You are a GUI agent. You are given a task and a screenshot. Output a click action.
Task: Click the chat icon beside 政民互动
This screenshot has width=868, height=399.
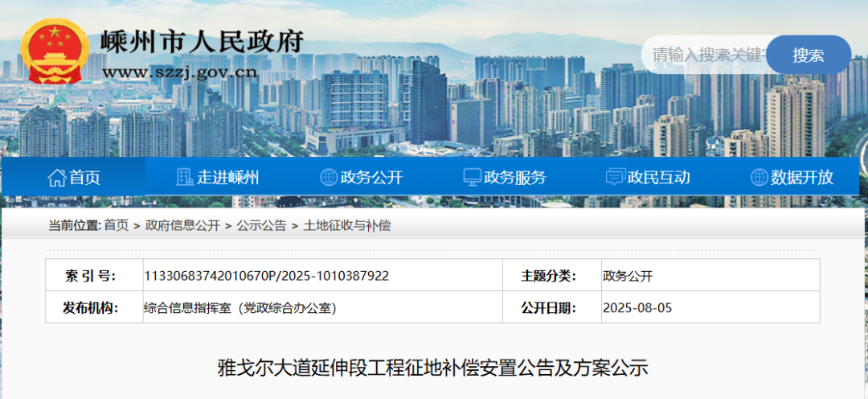tap(616, 178)
